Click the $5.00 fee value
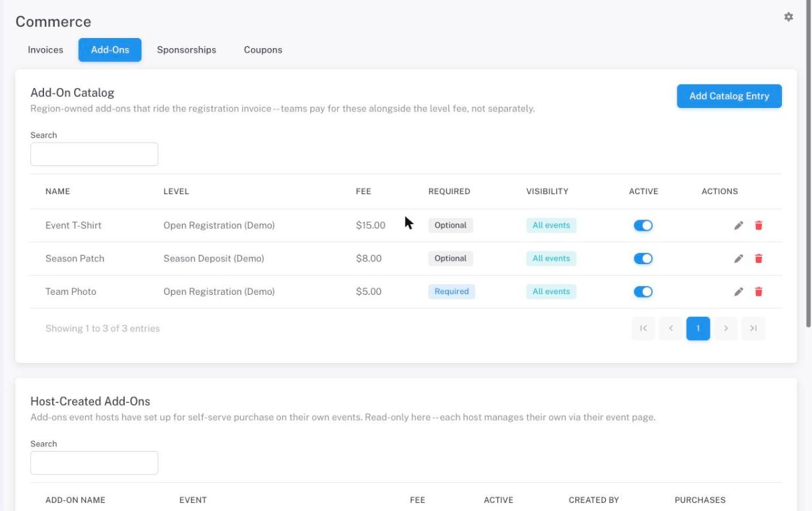Image resolution: width=812 pixels, height=511 pixels. coord(368,292)
